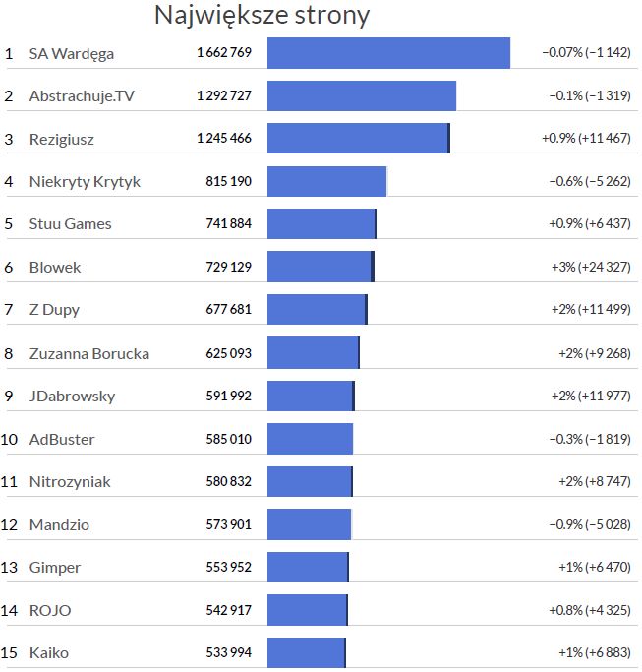The image size is (642, 672).
Task: Click the JDabrowsky page name
Action: tap(72, 396)
